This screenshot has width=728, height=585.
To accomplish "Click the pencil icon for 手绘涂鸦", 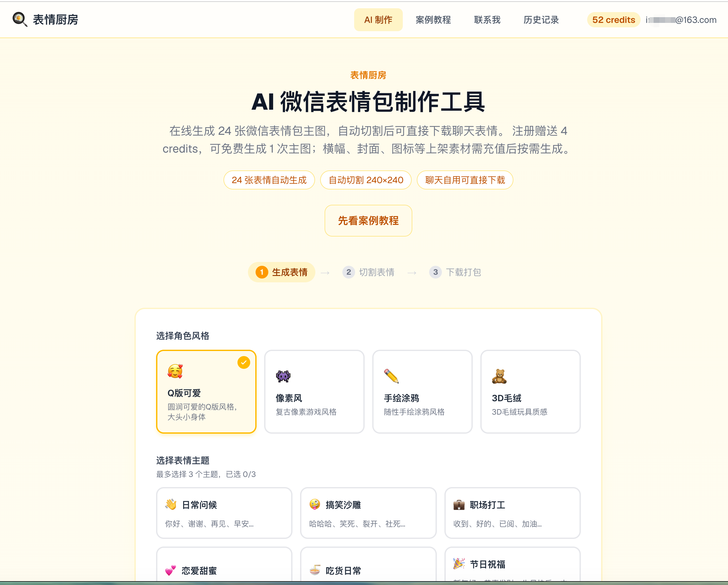I will click(x=391, y=376).
